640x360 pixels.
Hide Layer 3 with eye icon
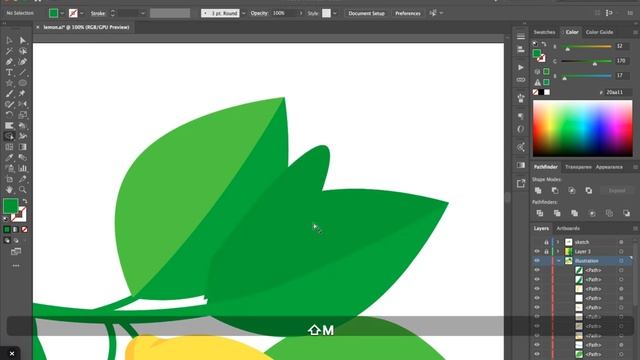coord(537,251)
